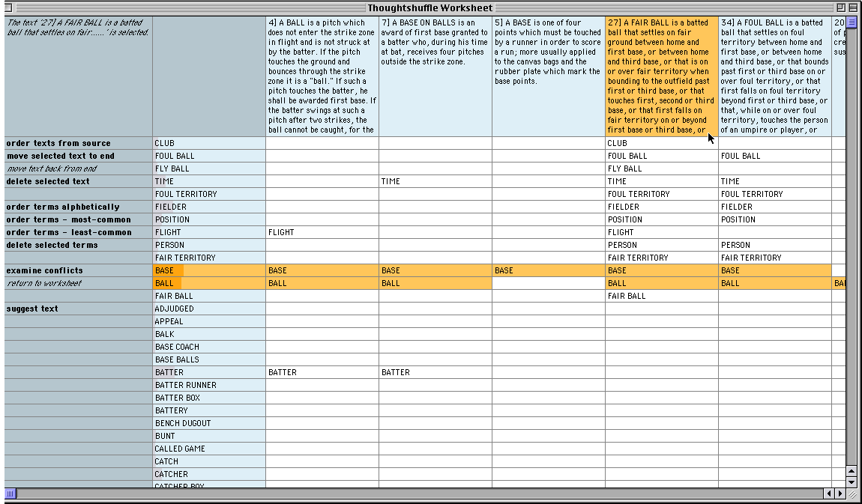Select FLY BALL in the term list column
This screenshot has height=504, width=862.
pos(209,168)
